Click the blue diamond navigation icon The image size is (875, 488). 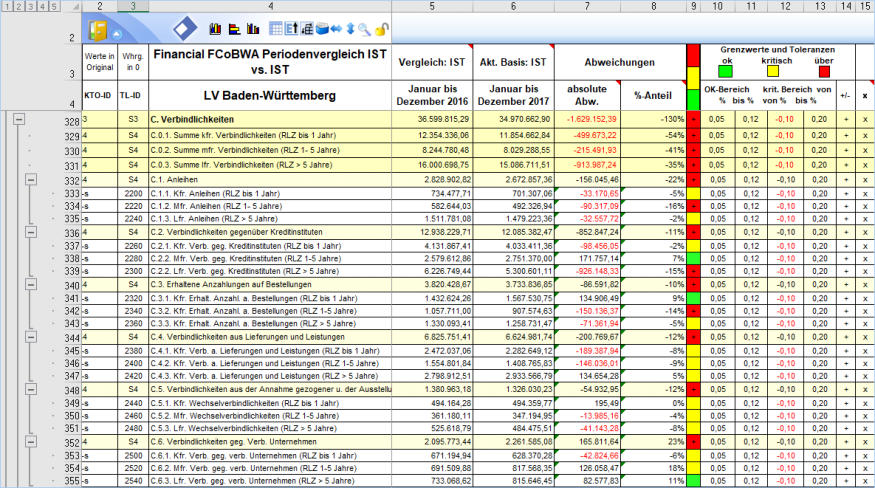pos(184,28)
